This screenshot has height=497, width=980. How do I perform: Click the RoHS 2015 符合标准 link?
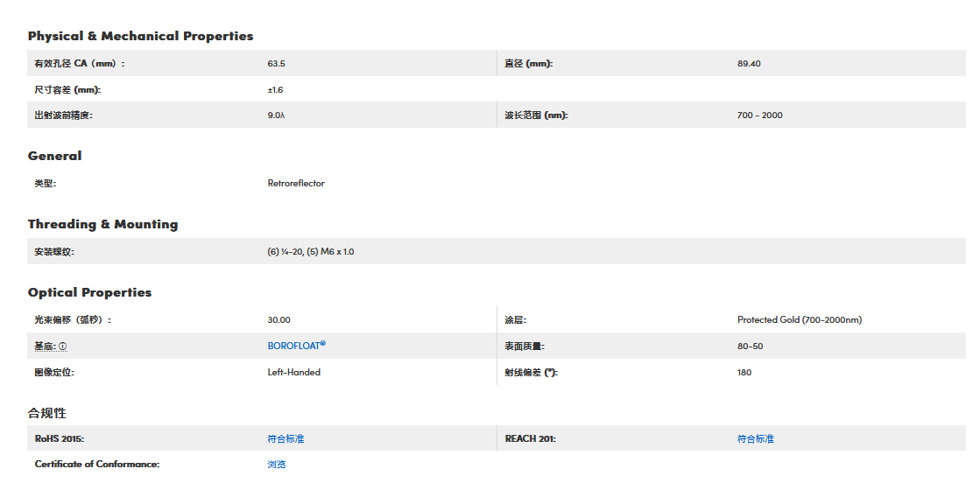point(286,438)
